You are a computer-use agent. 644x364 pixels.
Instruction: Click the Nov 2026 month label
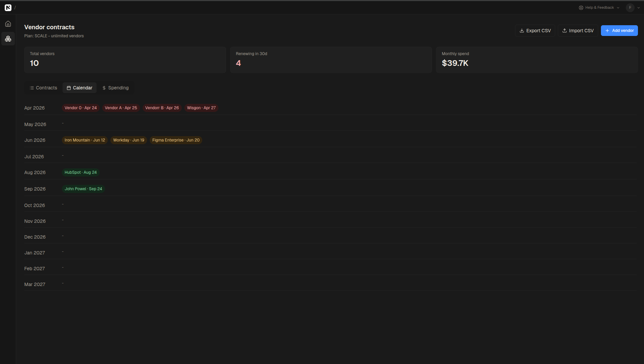35,221
